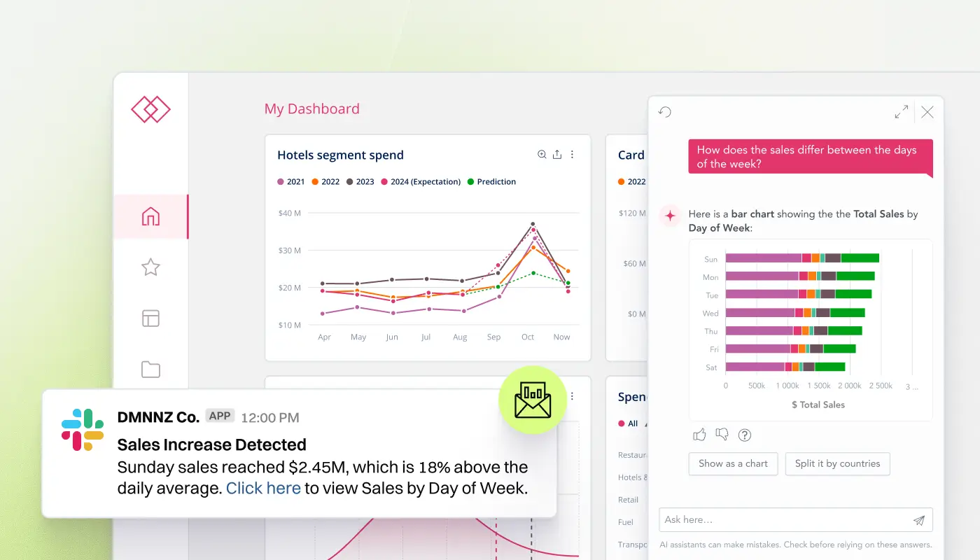This screenshot has width=980, height=560.
Task: Click the 'Click here' link in the Slack alert
Action: point(263,488)
